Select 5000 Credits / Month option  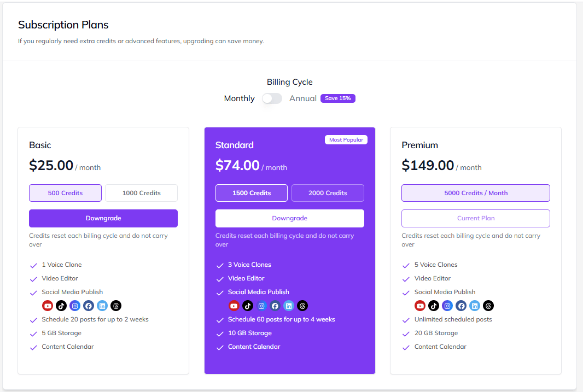pyautogui.click(x=476, y=193)
